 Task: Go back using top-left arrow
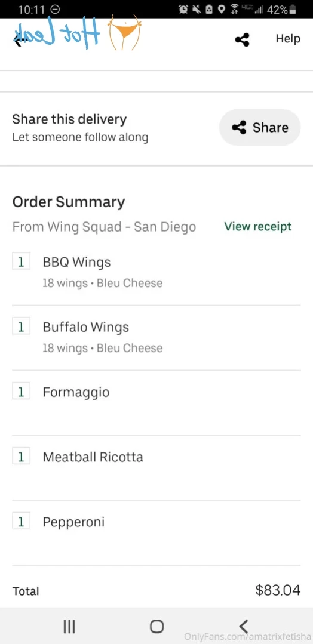(17, 40)
